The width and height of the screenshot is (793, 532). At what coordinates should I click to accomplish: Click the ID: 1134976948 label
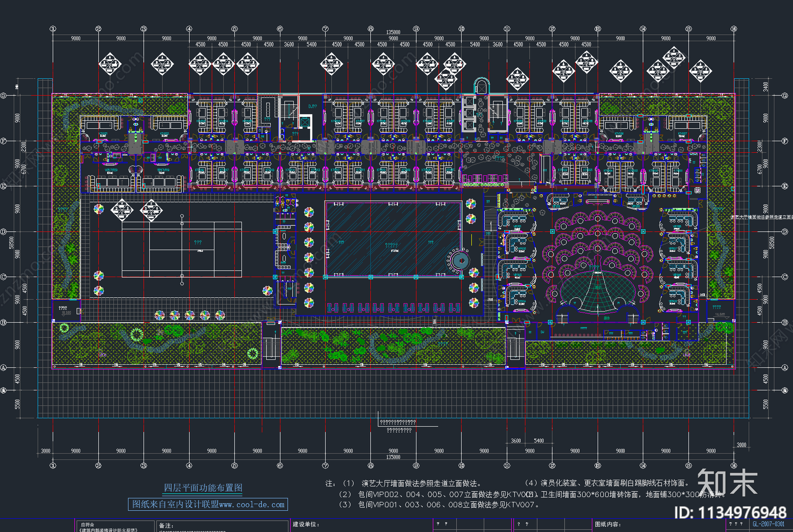(x=731, y=513)
